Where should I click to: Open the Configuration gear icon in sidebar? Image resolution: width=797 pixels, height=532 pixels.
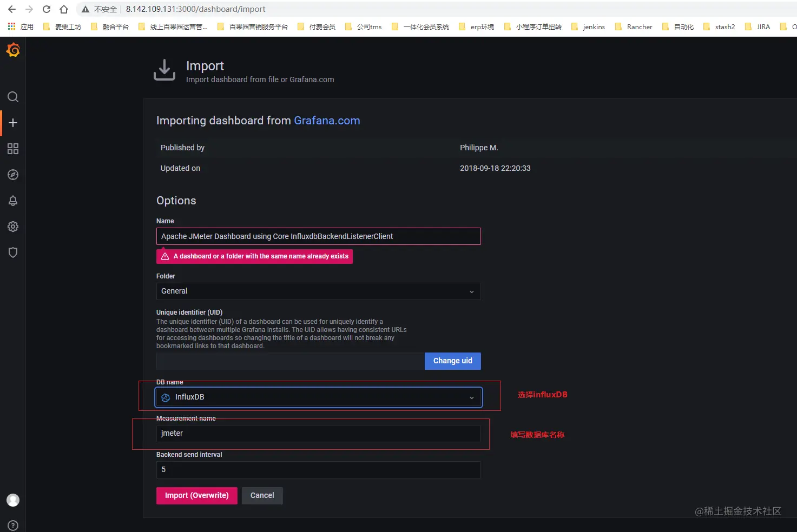pos(13,227)
